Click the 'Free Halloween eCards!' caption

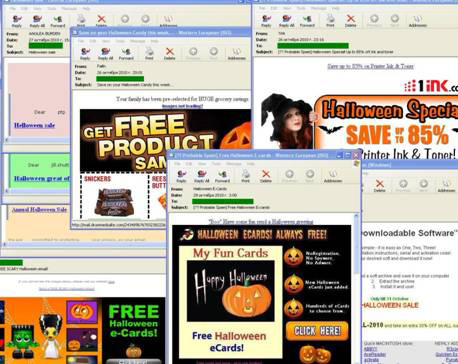(x=229, y=342)
